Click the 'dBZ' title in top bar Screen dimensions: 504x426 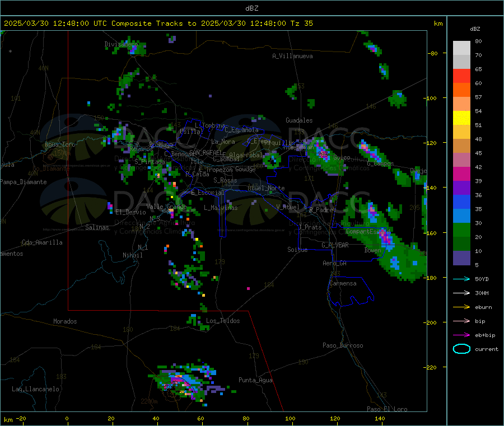(251, 8)
